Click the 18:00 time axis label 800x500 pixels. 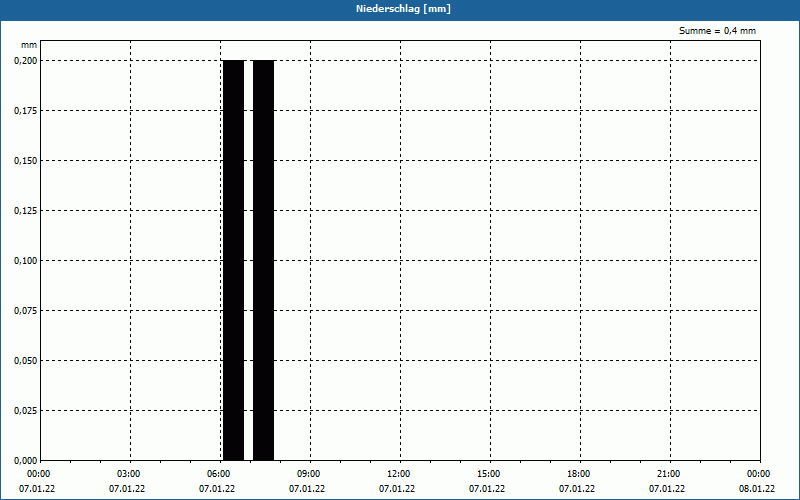[x=579, y=474]
